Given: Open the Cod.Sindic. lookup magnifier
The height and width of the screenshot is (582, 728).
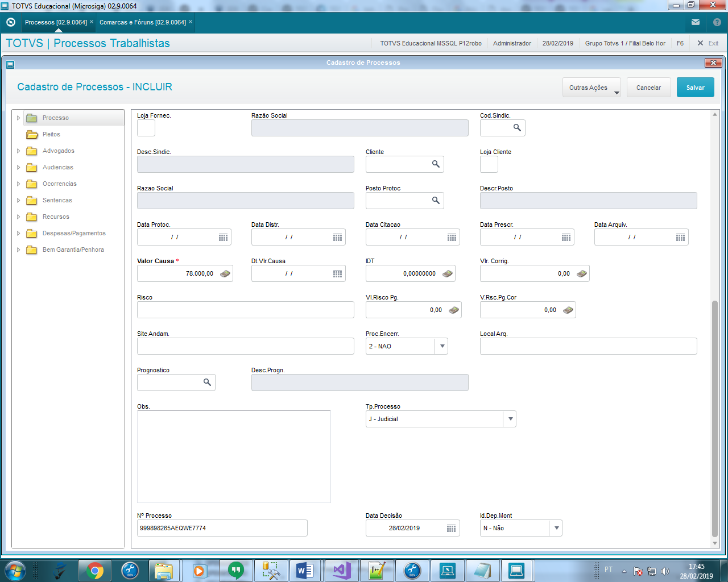Looking at the screenshot, I should (x=517, y=128).
